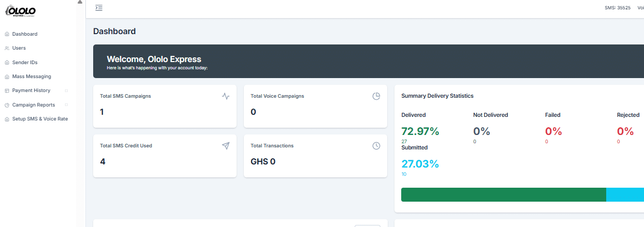Click the paper plane icon on Total SMS Credit Used
This screenshot has width=644, height=227.
coord(226,146)
